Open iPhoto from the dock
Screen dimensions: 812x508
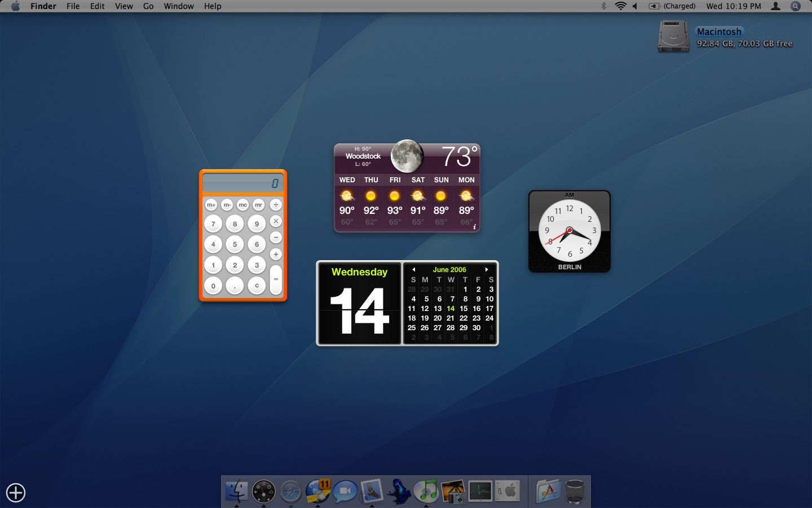pos(453,491)
